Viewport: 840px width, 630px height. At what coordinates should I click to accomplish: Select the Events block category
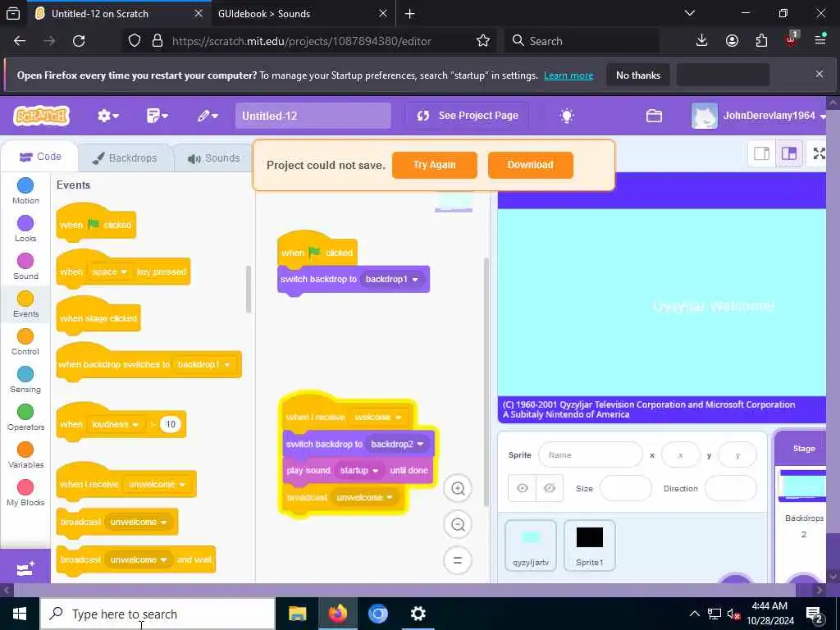click(x=25, y=304)
